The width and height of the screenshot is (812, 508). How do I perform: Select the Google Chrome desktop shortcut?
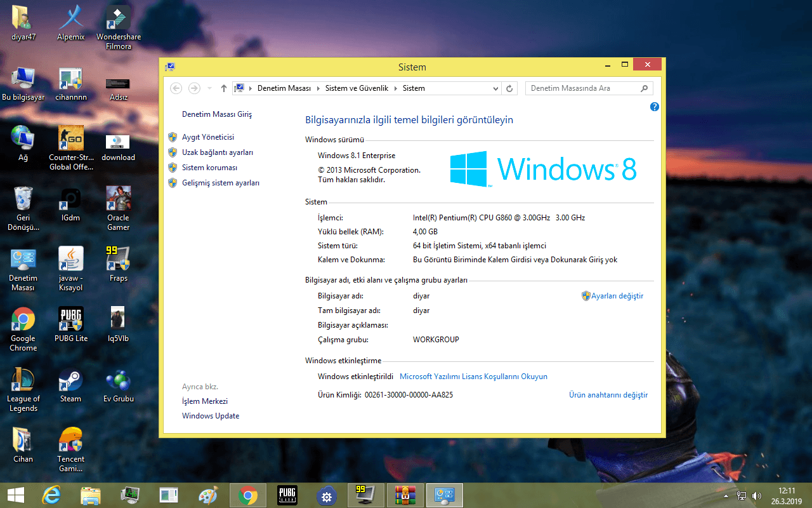click(23, 329)
